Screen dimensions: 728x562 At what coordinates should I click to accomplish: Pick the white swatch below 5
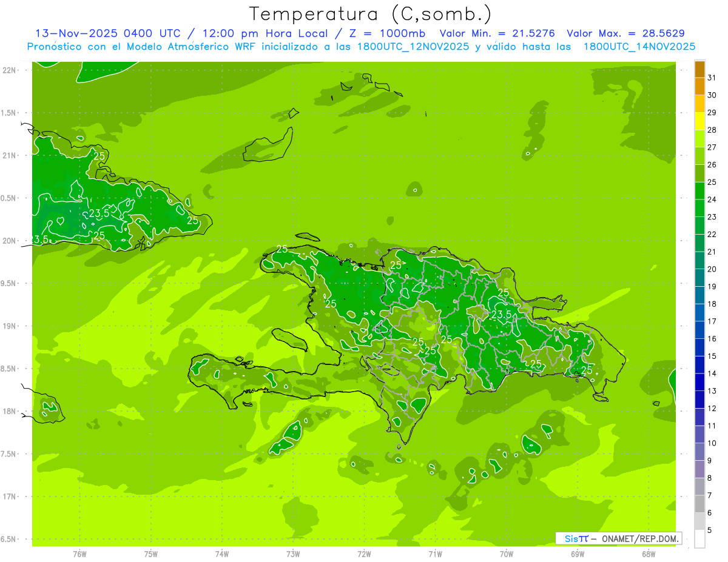click(x=699, y=539)
